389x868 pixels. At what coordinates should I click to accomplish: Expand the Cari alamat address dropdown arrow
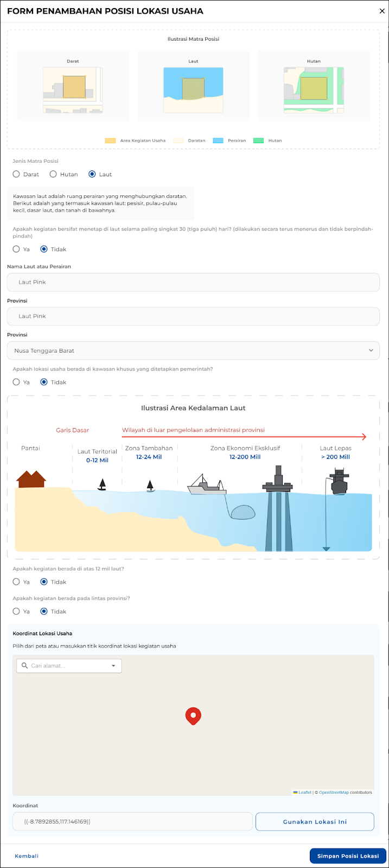[113, 666]
